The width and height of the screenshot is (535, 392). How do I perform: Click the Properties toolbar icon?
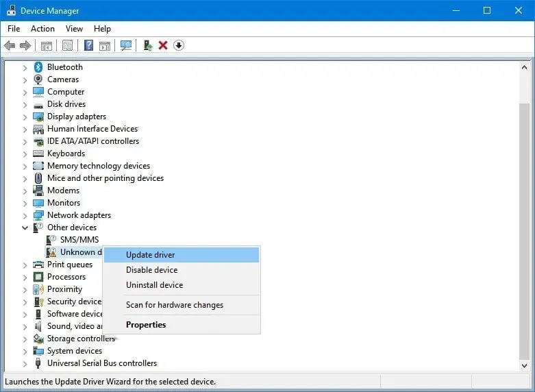[x=68, y=45]
